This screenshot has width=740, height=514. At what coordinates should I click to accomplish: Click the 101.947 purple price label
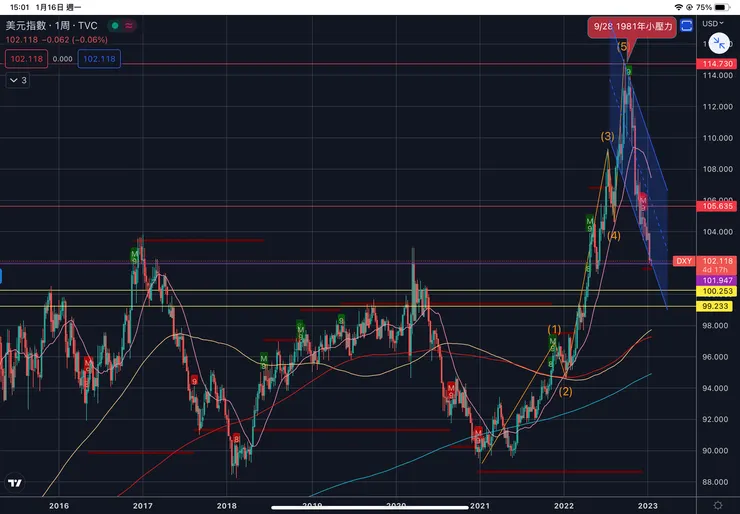pos(717,281)
